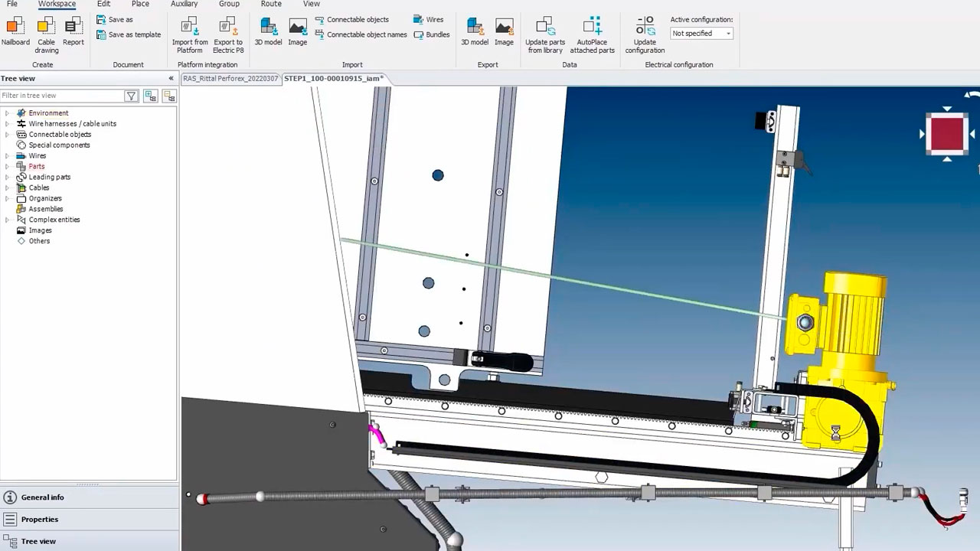Open the Route ribbon tab
Image resolution: width=980 pixels, height=551 pixels.
coord(271,4)
